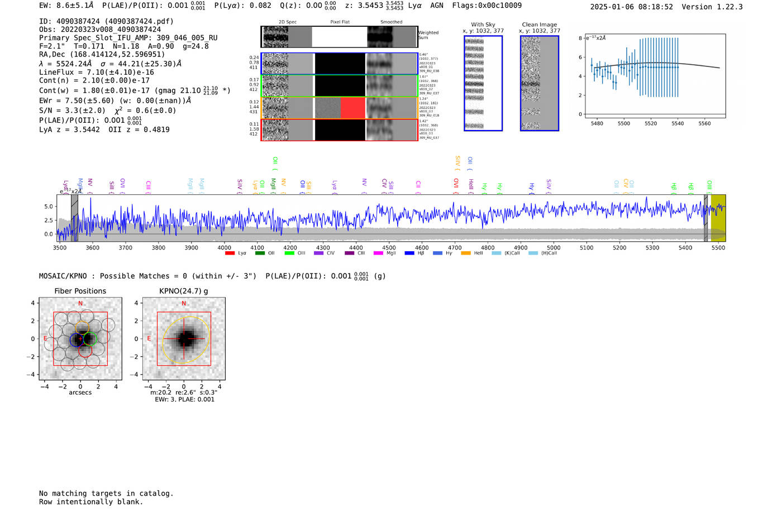The image size is (782, 532).
Task: Click the bright green OIII legend swatch
Action: (x=289, y=253)
